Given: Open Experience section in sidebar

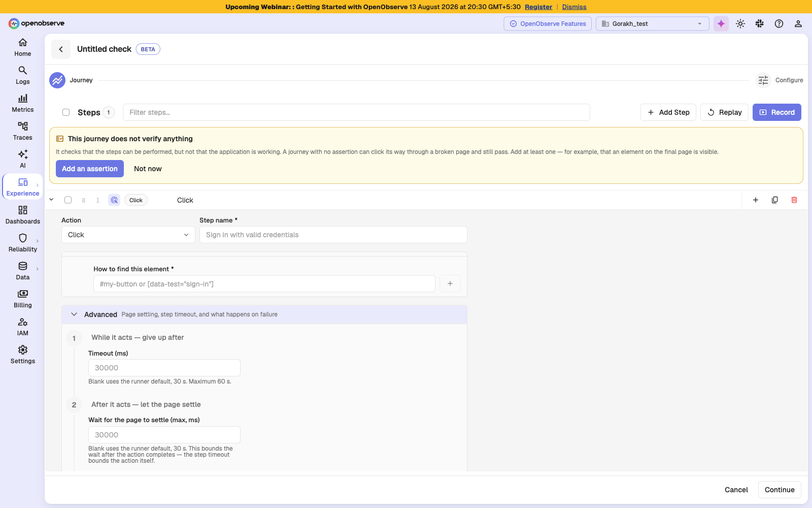Looking at the screenshot, I should point(22,187).
